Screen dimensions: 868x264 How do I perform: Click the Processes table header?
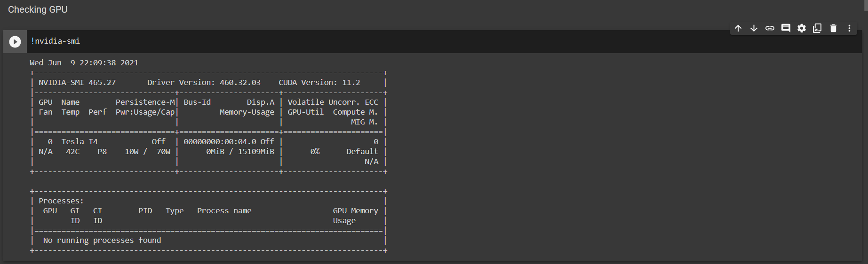(61, 201)
